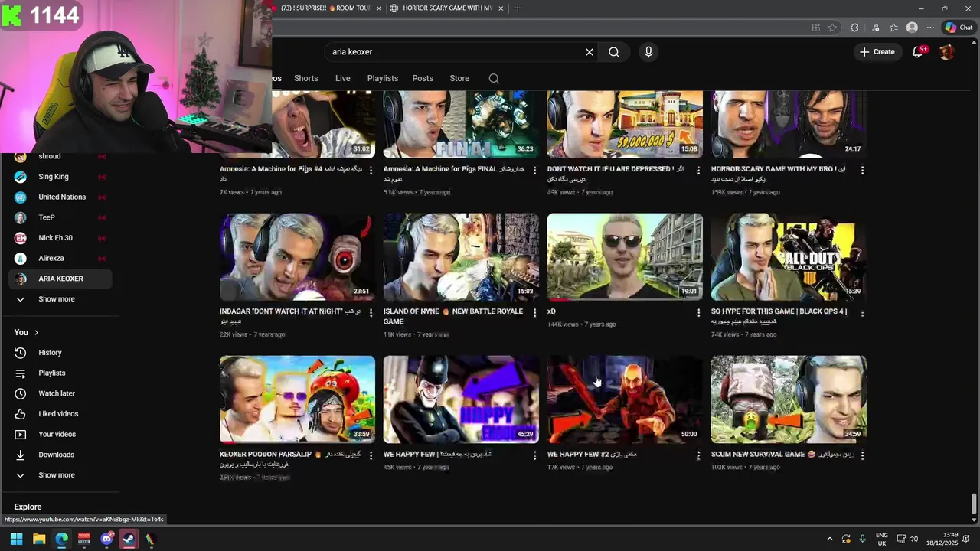Open options for KEOXER POOBON PARSALIP video

[371, 455]
